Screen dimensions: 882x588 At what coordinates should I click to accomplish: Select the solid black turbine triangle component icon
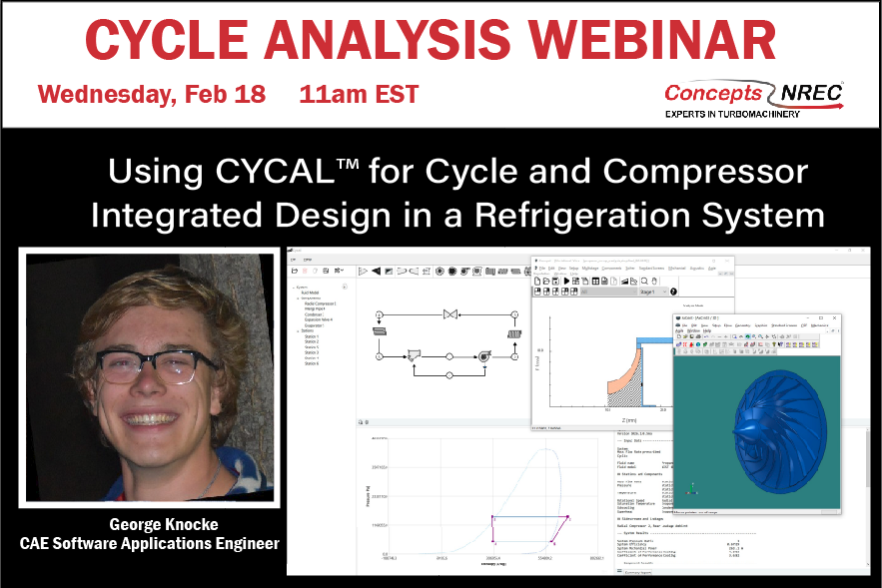377,271
